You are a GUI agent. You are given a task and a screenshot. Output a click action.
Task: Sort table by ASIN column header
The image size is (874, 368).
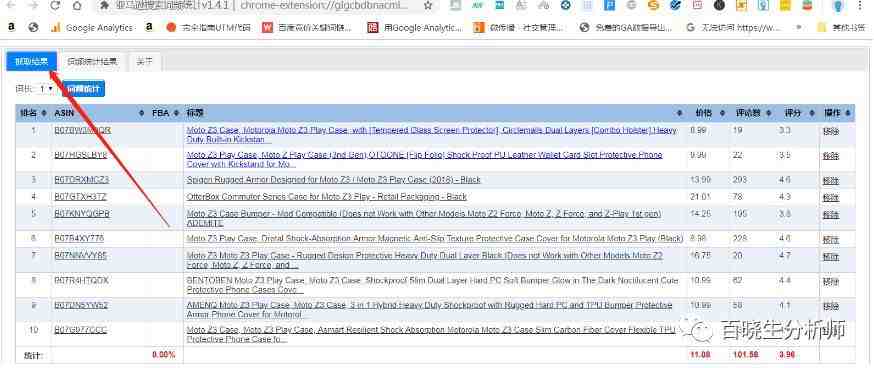click(99, 113)
